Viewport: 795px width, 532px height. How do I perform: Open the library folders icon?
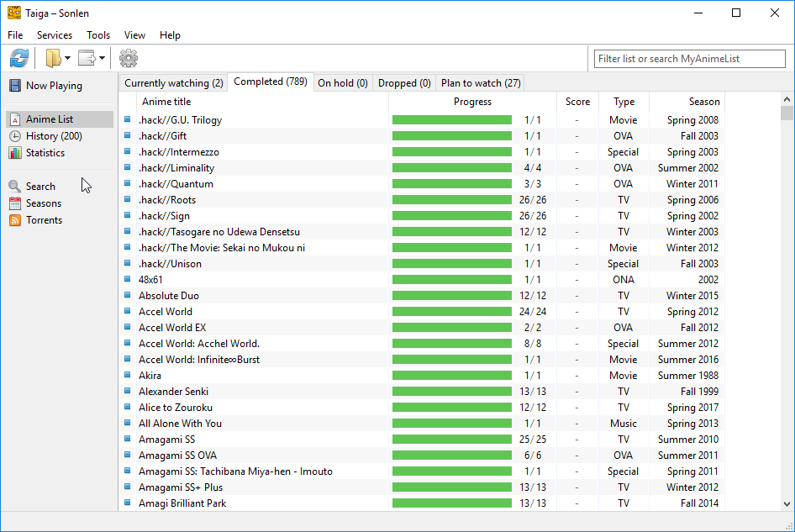pos(53,58)
